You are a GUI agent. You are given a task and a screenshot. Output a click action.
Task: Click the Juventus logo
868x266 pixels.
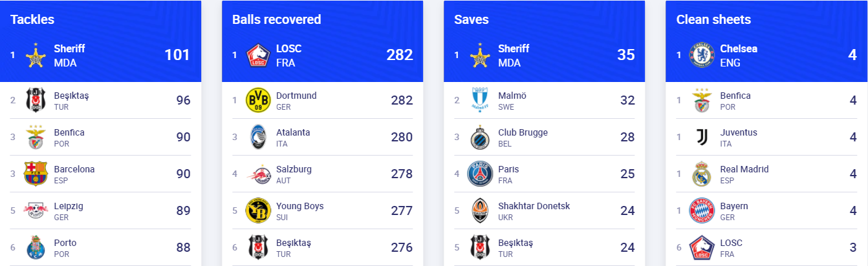pyautogui.click(x=702, y=137)
